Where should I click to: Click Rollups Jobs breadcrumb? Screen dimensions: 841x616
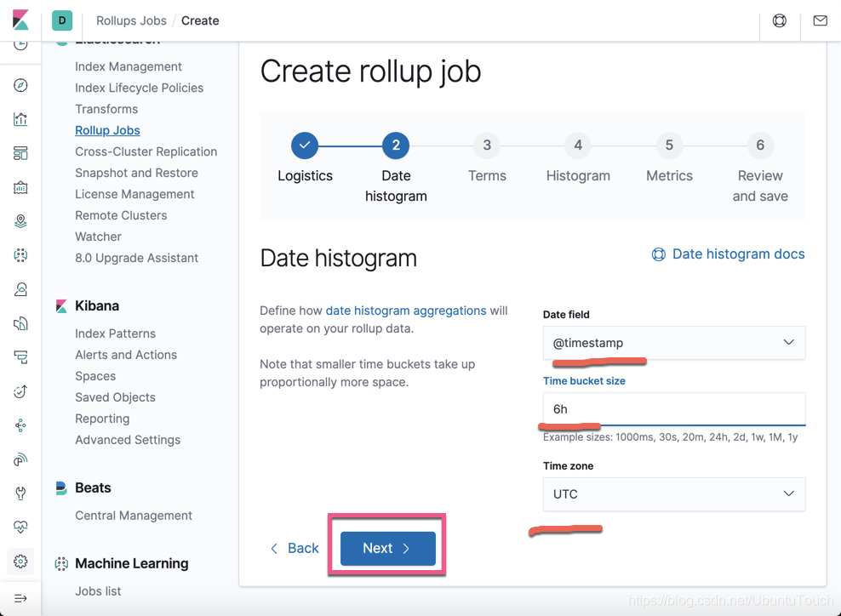(x=131, y=20)
